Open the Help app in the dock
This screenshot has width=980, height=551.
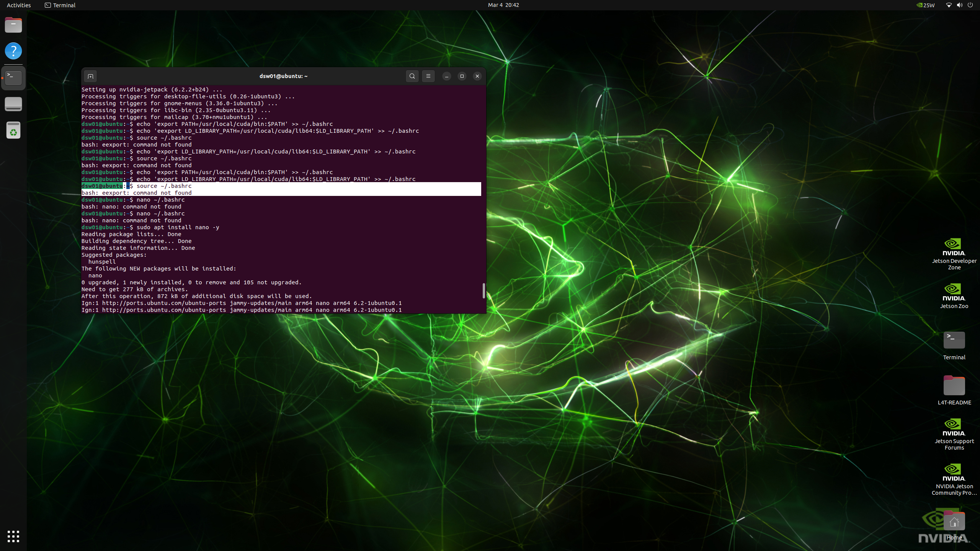(x=13, y=51)
